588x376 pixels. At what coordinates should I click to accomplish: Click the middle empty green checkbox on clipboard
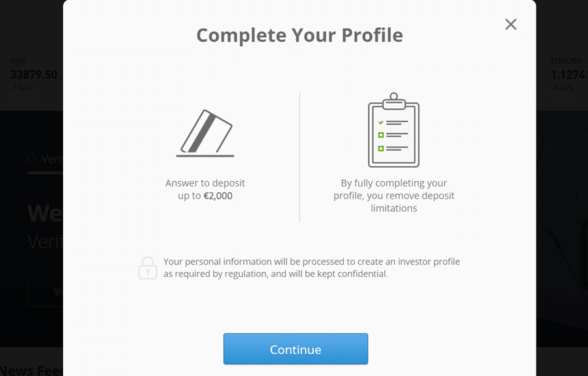coord(381,135)
